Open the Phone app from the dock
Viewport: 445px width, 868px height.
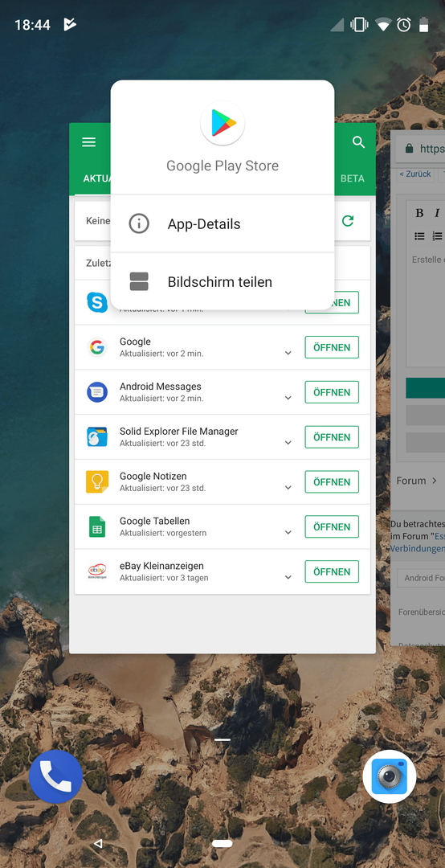coord(55,776)
